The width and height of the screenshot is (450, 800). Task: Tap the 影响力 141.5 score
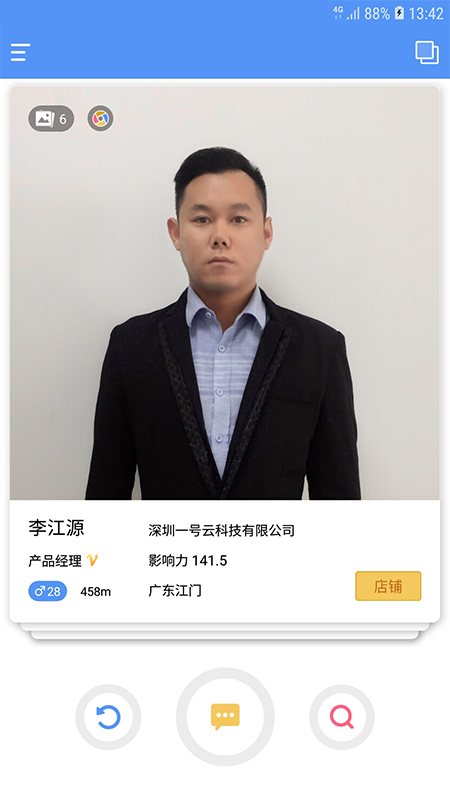pyautogui.click(x=188, y=561)
